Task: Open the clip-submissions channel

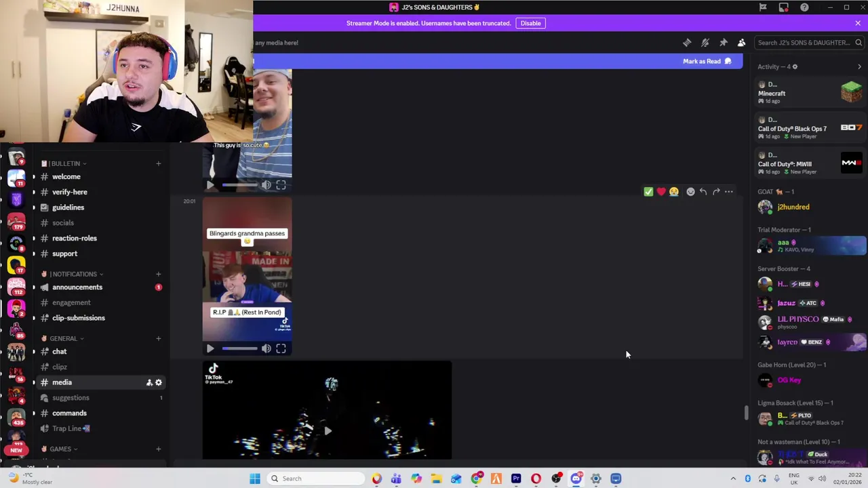Action: pyautogui.click(x=100, y=318)
